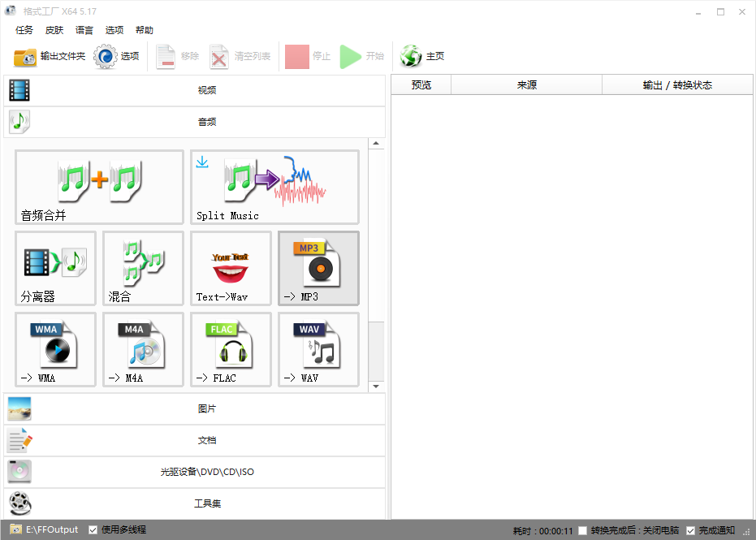Image resolution: width=756 pixels, height=540 pixels.
Task: Click the vertical scrollbar down arrow
Action: pos(376,386)
